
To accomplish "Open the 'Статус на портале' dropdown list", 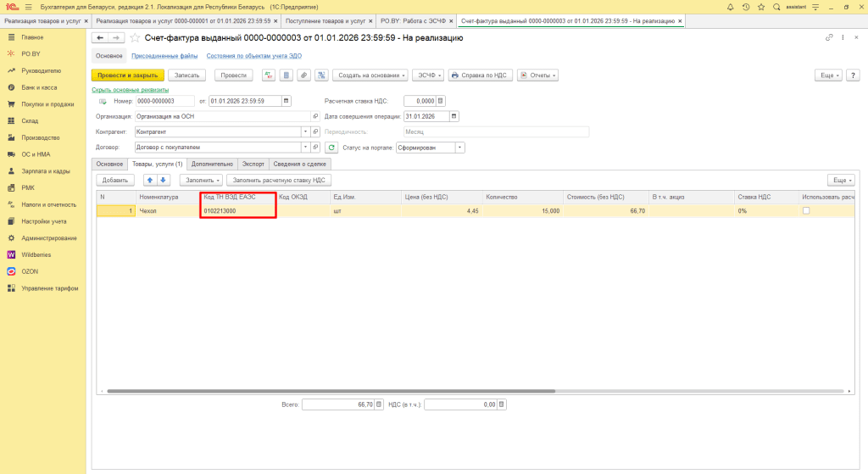I will 460,147.
